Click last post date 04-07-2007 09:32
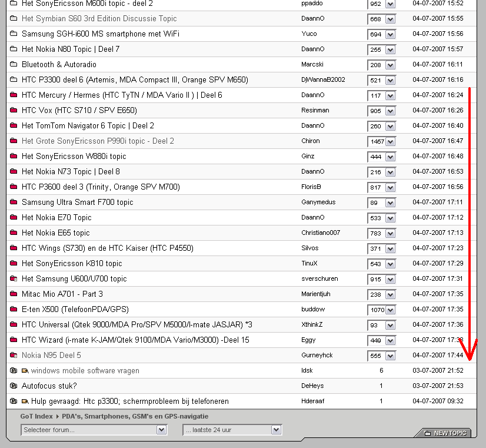Image resolution: width=486 pixels, height=448 pixels. [438, 401]
